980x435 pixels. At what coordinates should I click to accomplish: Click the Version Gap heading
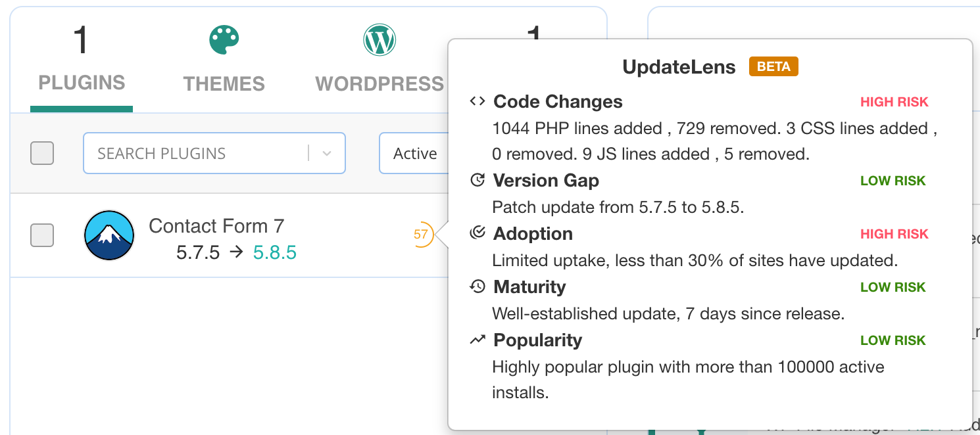point(546,181)
